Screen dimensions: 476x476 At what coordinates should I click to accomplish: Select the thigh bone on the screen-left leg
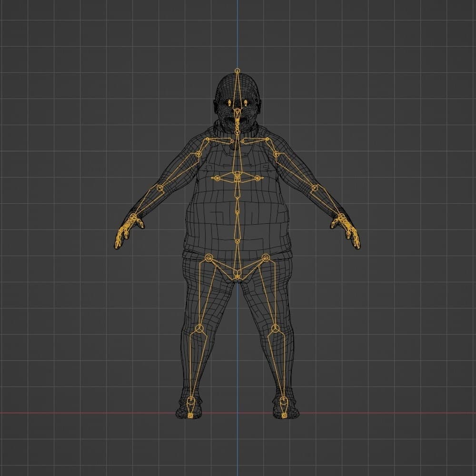tap(206, 293)
